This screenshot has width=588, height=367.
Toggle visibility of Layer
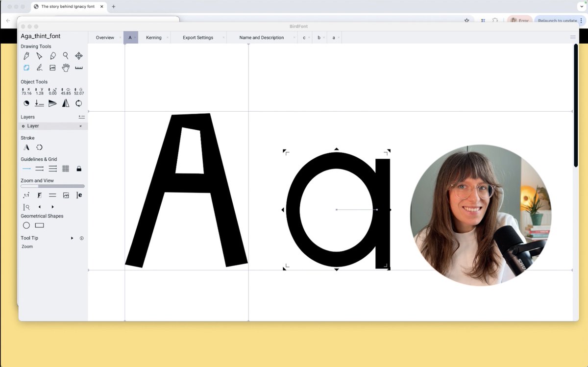[23, 126]
